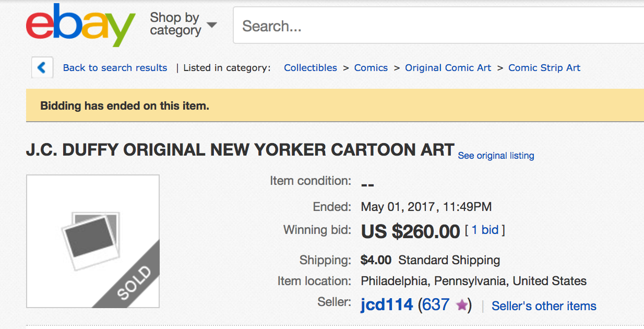Click the eBay logo
The height and width of the screenshot is (329, 644).
(x=80, y=25)
